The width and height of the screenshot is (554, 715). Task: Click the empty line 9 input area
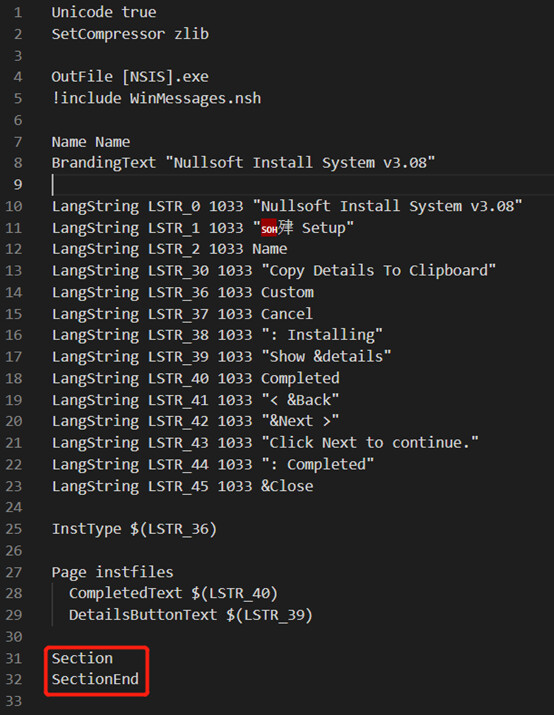[301, 184]
